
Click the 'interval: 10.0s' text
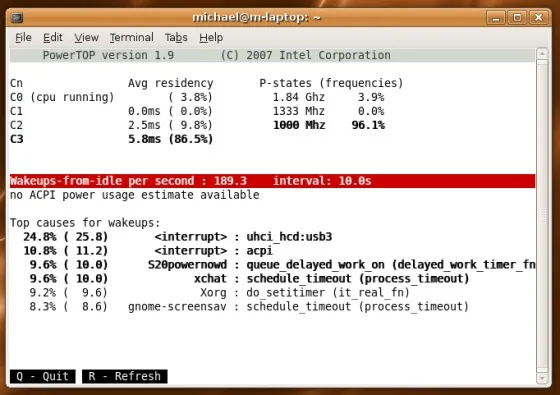(322, 181)
